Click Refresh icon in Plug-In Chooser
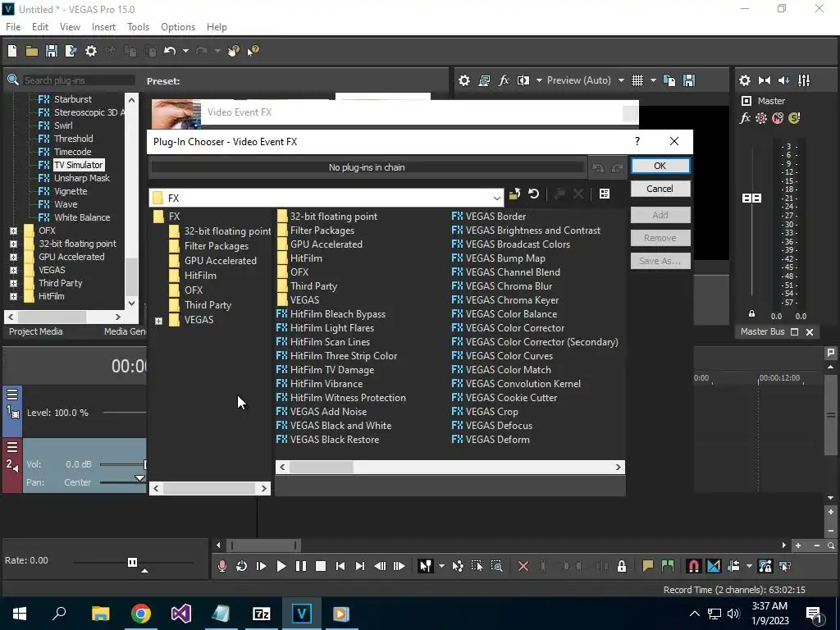The width and height of the screenshot is (840, 630). point(533,194)
